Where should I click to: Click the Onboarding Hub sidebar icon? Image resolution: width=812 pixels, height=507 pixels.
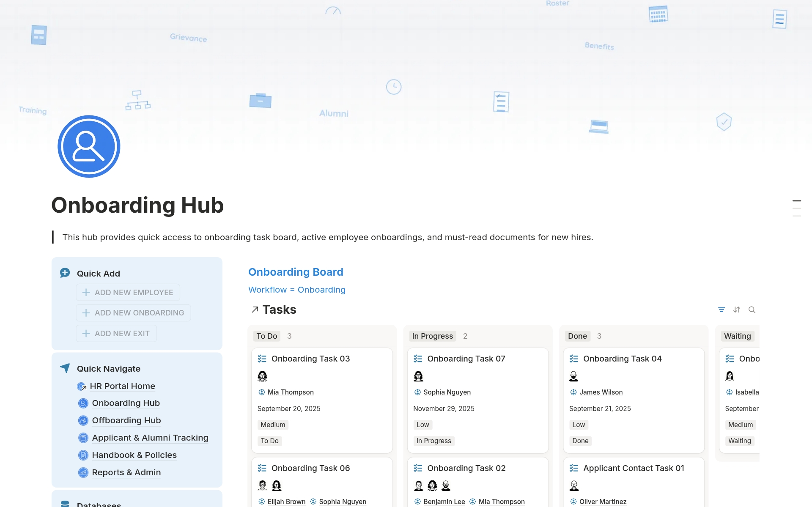(x=83, y=403)
